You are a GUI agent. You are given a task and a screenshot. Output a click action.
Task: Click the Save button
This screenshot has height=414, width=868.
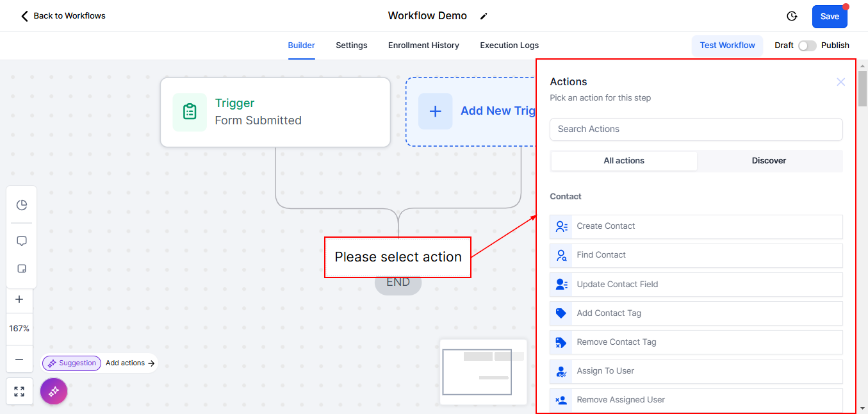coord(830,17)
